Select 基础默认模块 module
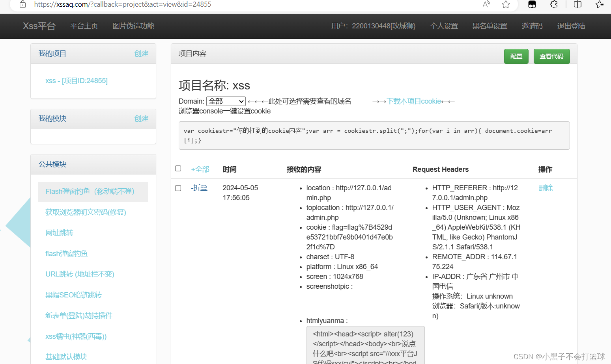Viewport: 611px width, 364px height. [66, 357]
